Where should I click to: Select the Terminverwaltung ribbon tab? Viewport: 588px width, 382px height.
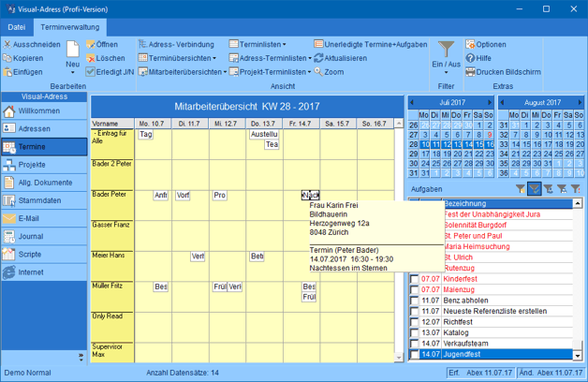point(69,27)
